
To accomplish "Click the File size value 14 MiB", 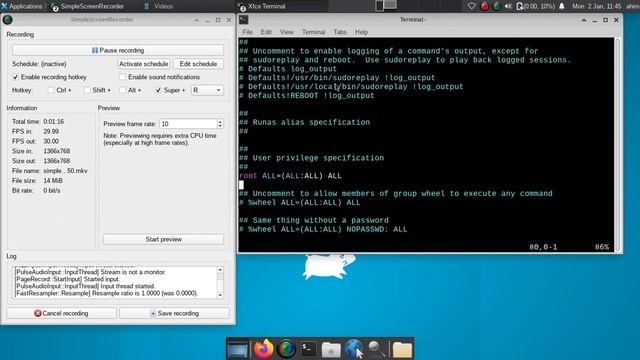I will pyautogui.click(x=53, y=180).
